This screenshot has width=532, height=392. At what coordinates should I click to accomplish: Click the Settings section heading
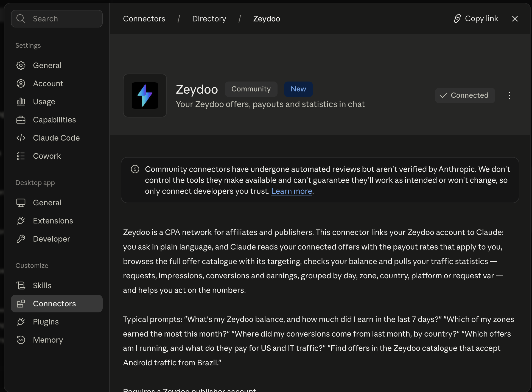point(28,46)
